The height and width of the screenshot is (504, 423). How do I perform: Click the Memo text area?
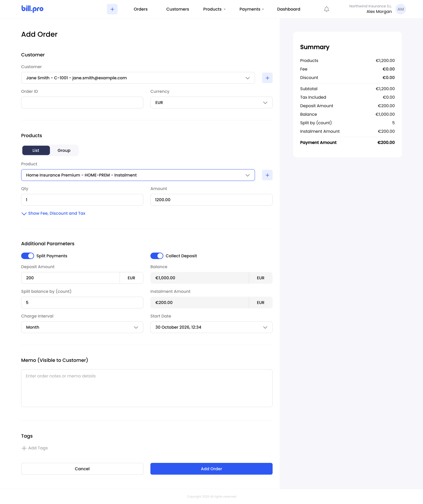[x=147, y=388]
